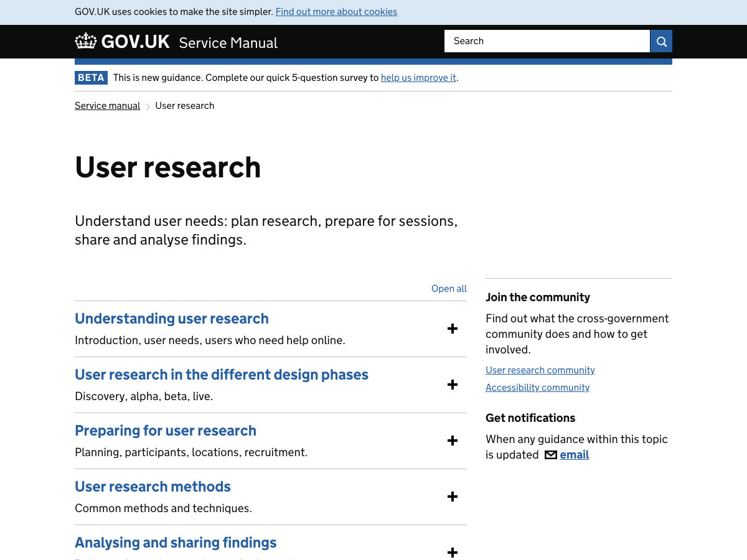747x560 pixels.
Task: Click the BETA phase tag
Action: [91, 78]
